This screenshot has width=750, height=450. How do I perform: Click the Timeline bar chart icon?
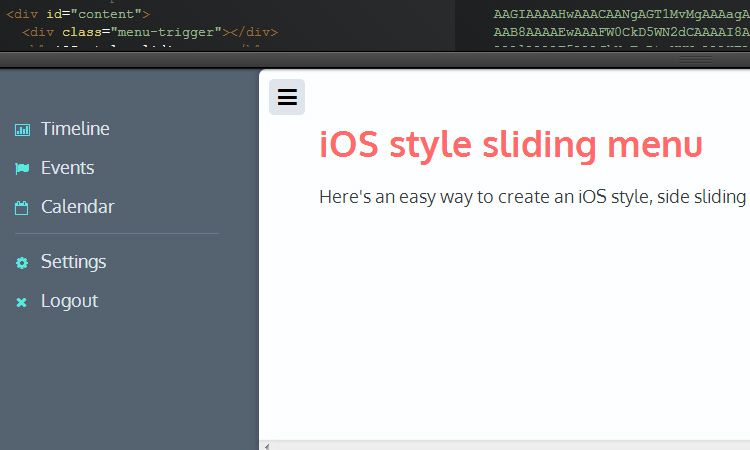pyautogui.click(x=22, y=129)
